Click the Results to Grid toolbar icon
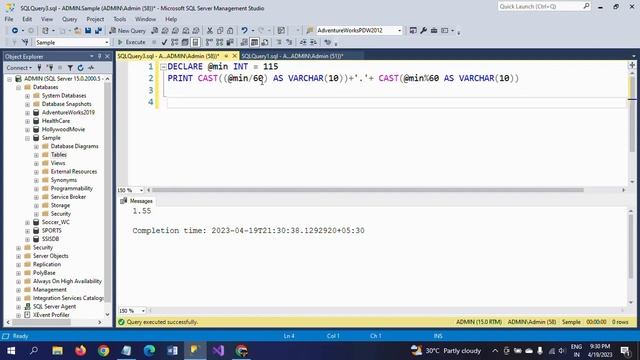Image resolution: width=640 pixels, height=360 pixels. pyautogui.click(x=254, y=42)
